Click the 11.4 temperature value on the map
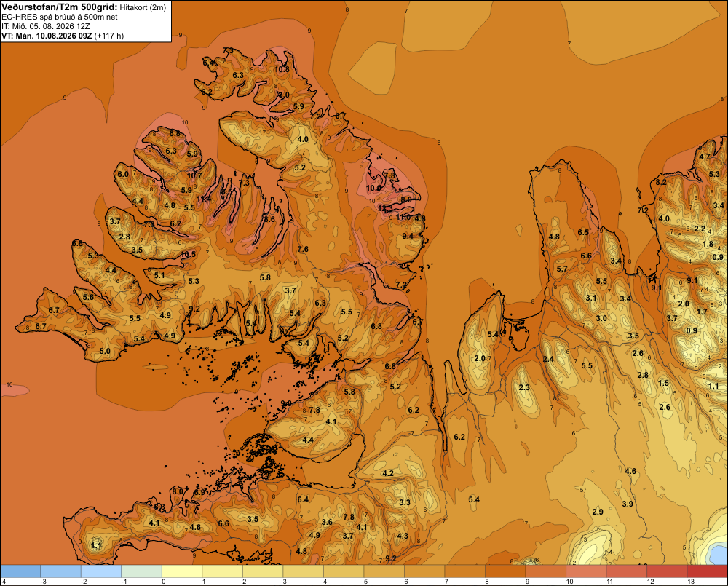The height and width of the screenshot is (586, 728). point(203,199)
